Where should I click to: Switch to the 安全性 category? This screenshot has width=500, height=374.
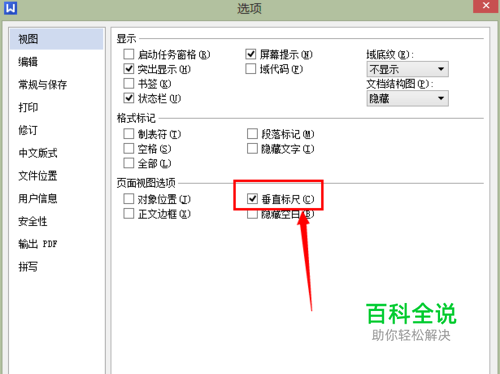33,221
